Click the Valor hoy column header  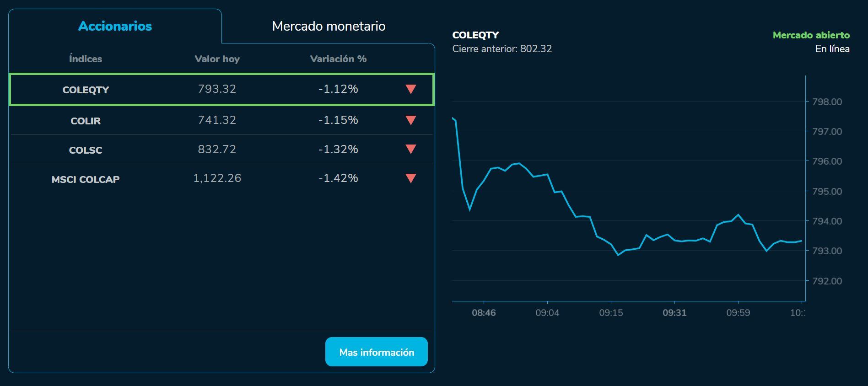tap(217, 59)
